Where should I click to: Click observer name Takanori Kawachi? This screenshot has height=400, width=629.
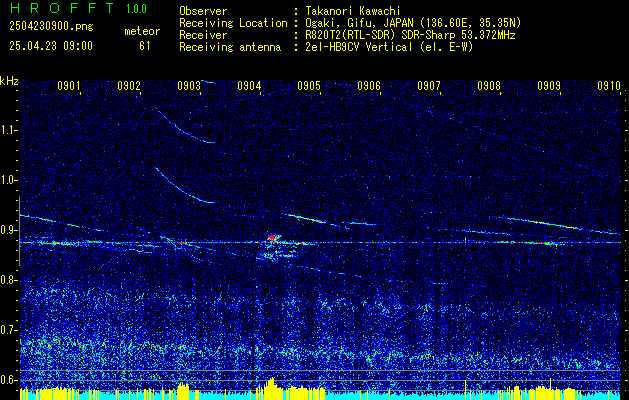353,11
